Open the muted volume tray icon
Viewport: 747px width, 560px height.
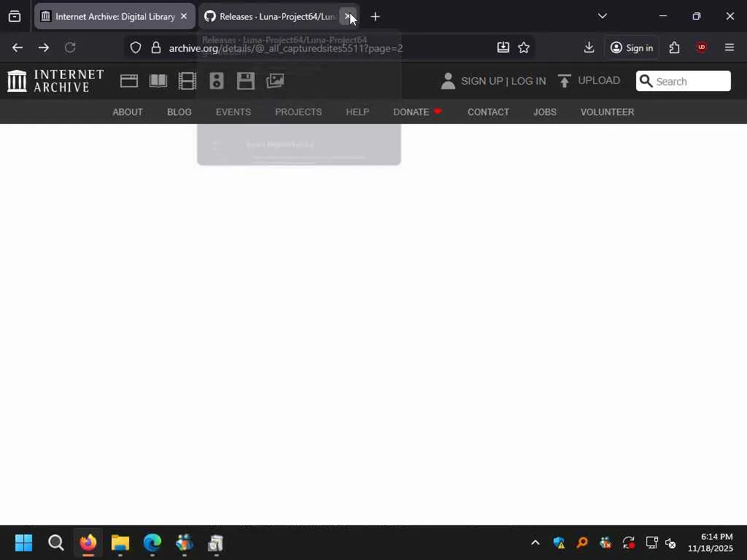coord(670,542)
